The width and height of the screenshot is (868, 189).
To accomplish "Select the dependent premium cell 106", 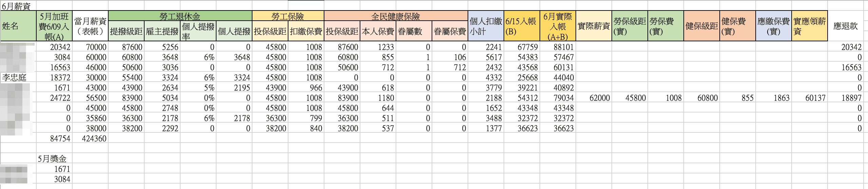I will pyautogui.click(x=450, y=57).
